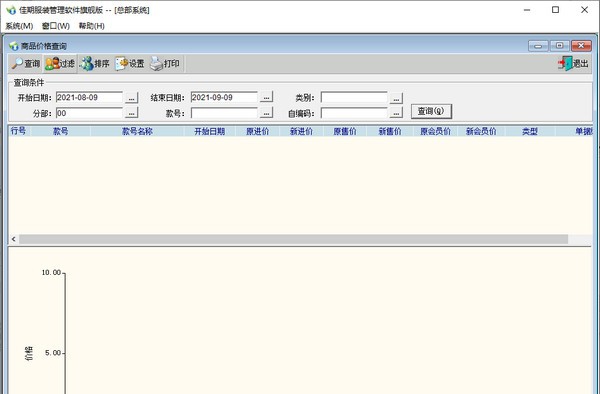Click the 新进价 column header
Viewport: 600px width, 394px height.
coord(301,131)
